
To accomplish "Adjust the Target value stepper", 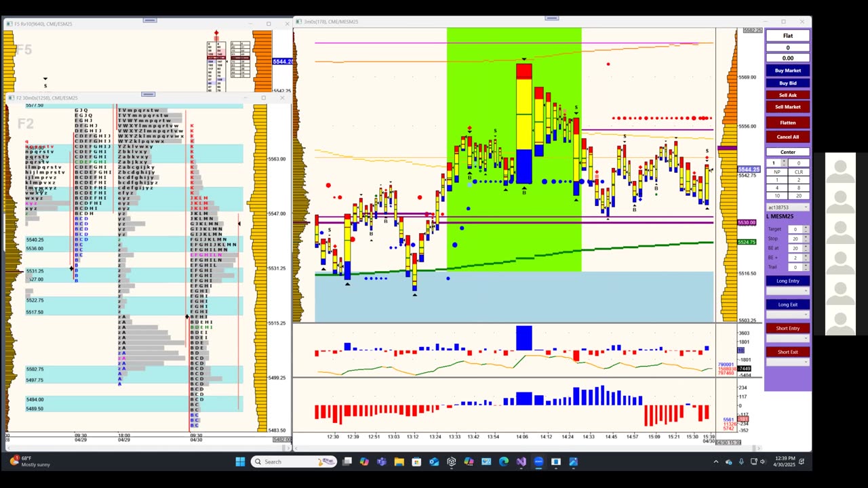I will [806, 229].
